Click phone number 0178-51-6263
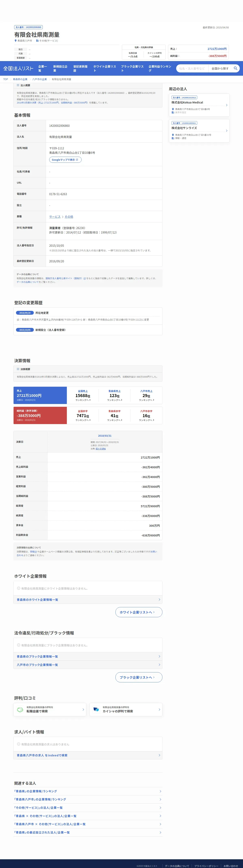Viewport: 243px width, 868px height. [58, 194]
